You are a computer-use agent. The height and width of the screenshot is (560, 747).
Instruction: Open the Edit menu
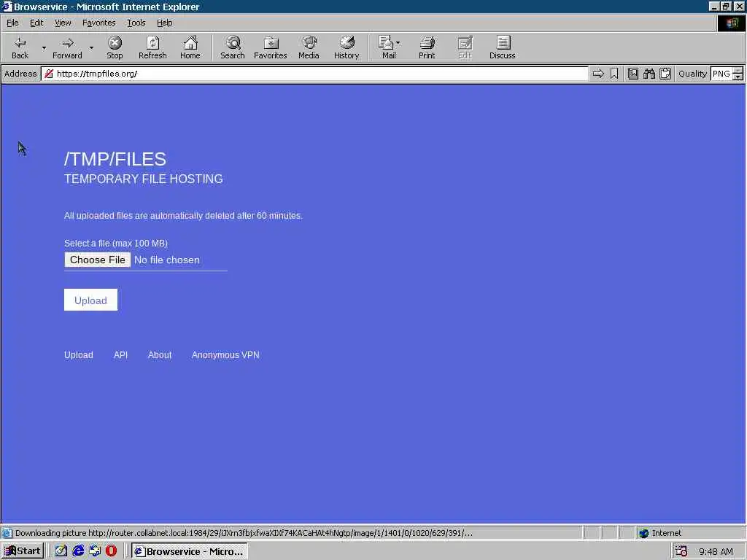(x=36, y=23)
